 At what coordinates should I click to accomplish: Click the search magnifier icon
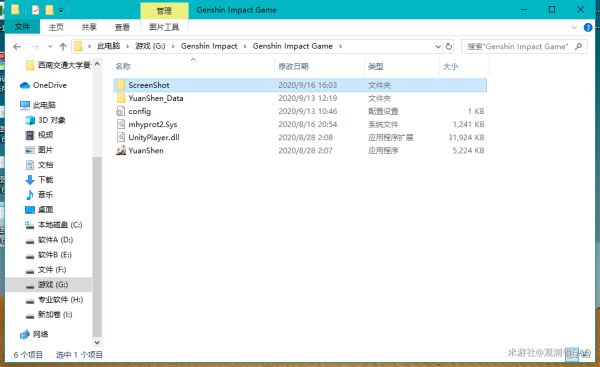click(x=579, y=46)
